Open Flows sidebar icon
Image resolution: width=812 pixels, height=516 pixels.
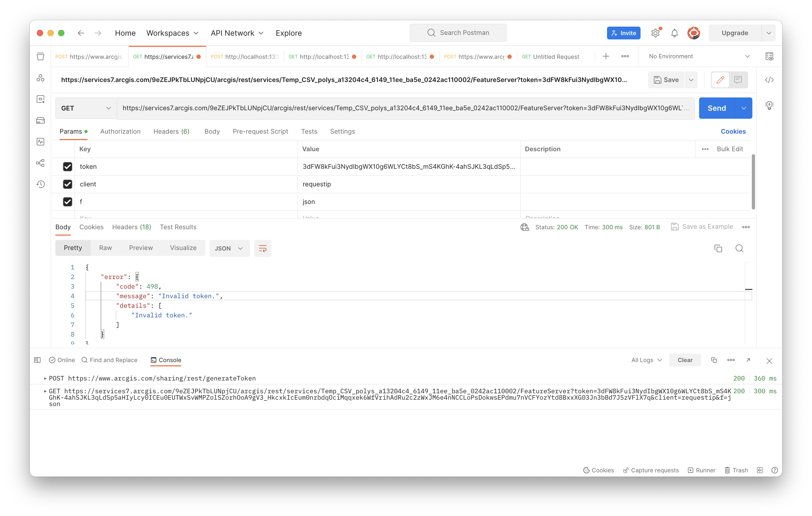(x=40, y=163)
